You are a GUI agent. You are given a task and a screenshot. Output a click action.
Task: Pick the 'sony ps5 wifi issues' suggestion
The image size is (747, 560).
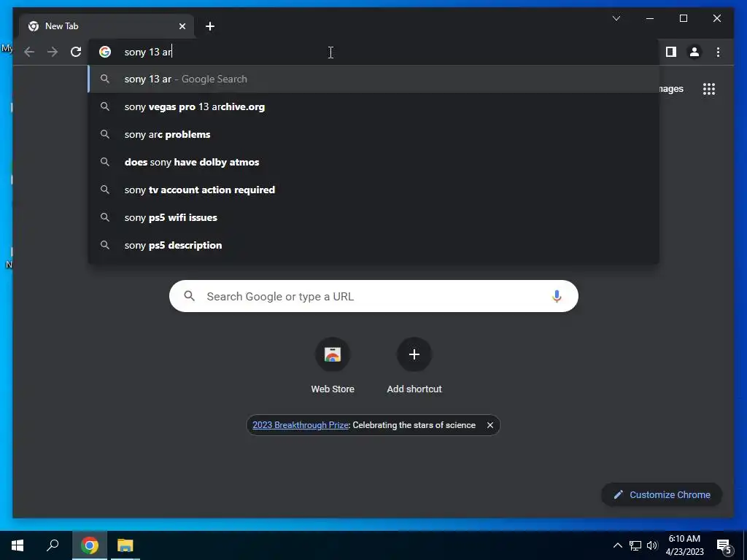click(x=373, y=217)
